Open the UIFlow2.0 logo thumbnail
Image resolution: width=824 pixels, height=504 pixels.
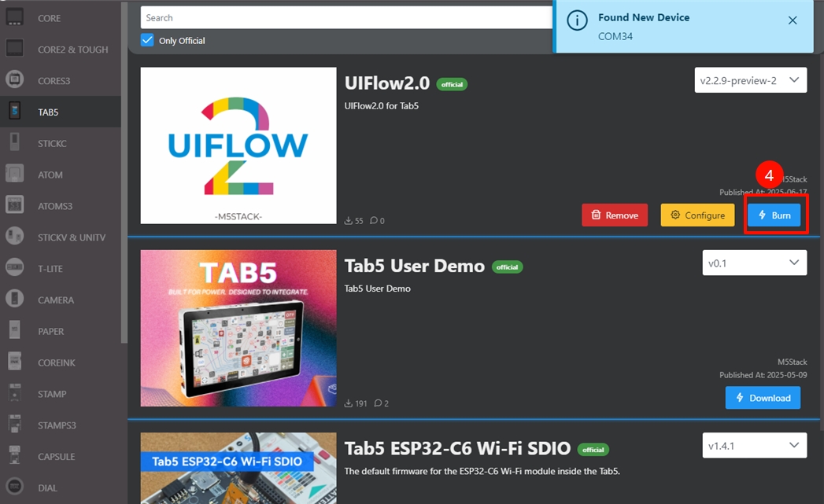[238, 145]
